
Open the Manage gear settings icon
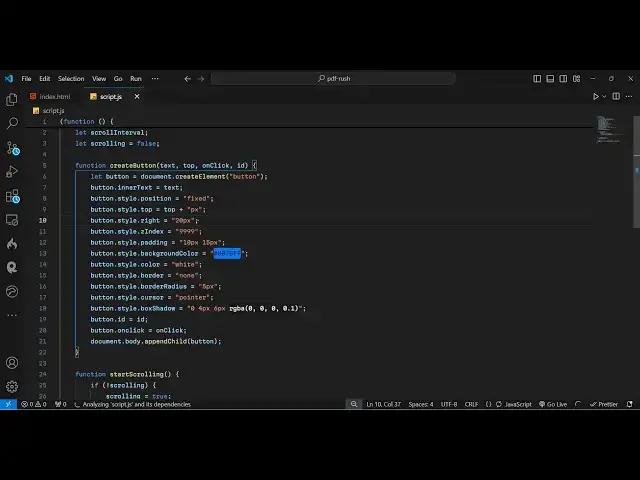point(12,386)
